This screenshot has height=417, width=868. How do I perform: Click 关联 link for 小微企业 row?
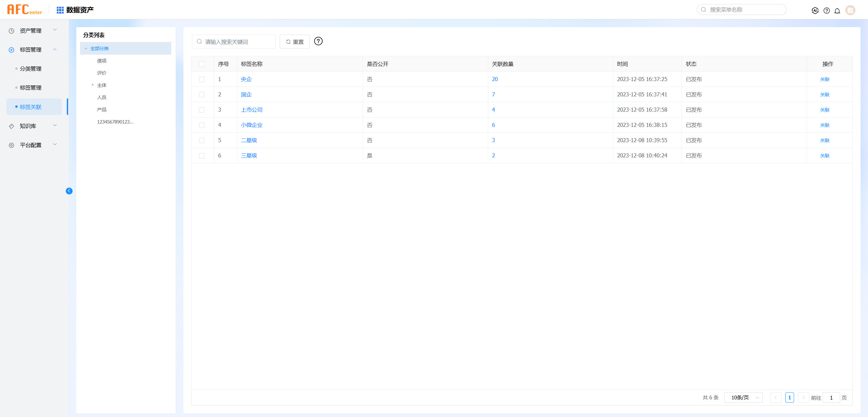pos(825,125)
